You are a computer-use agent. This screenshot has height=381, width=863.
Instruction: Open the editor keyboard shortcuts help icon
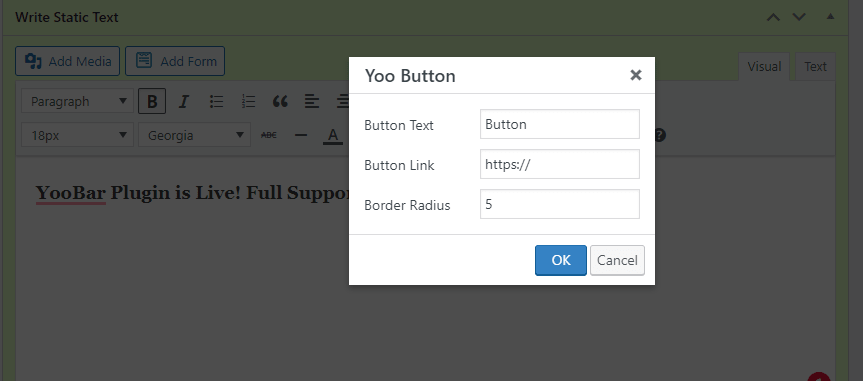659,135
